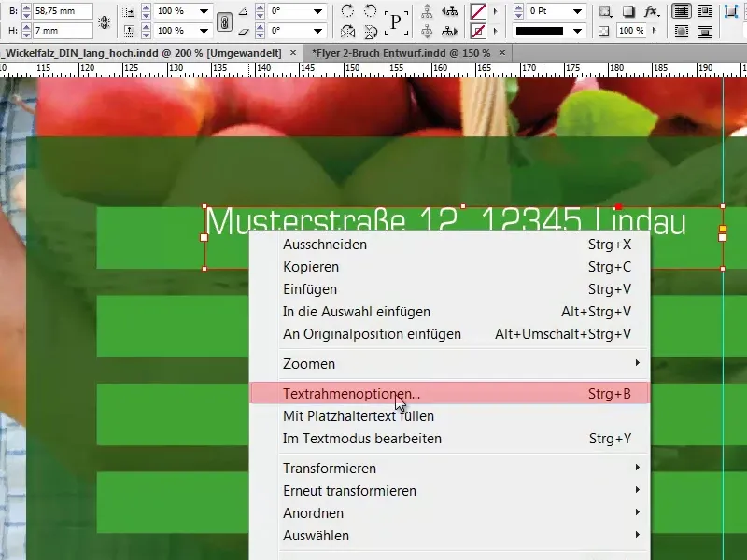Switch to Wickelfalz_DIN_lang_hoch.indd document tab

pos(143,53)
